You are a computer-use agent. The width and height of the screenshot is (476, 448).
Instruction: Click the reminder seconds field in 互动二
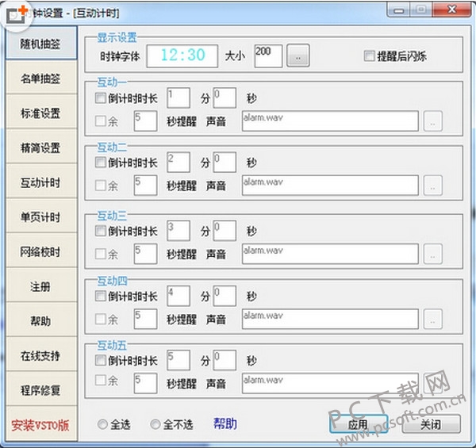(145, 185)
